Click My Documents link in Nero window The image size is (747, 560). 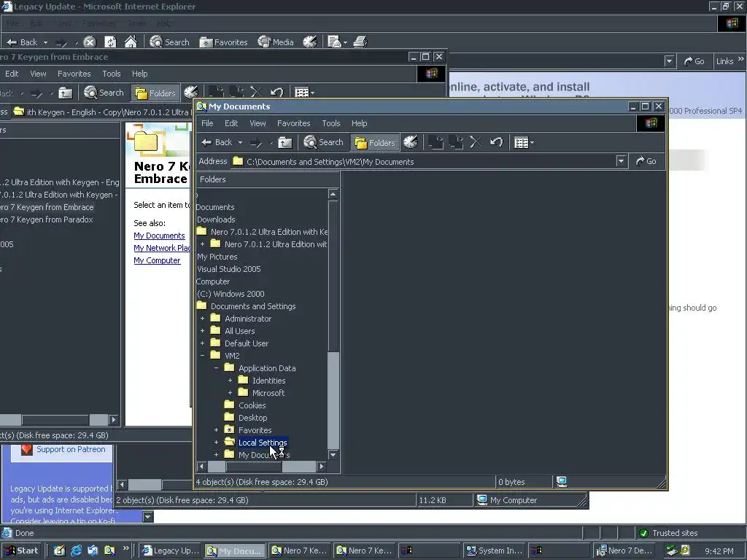click(x=159, y=236)
